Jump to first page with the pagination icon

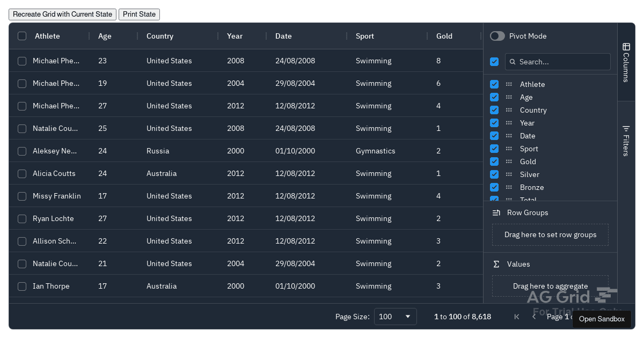tap(517, 317)
